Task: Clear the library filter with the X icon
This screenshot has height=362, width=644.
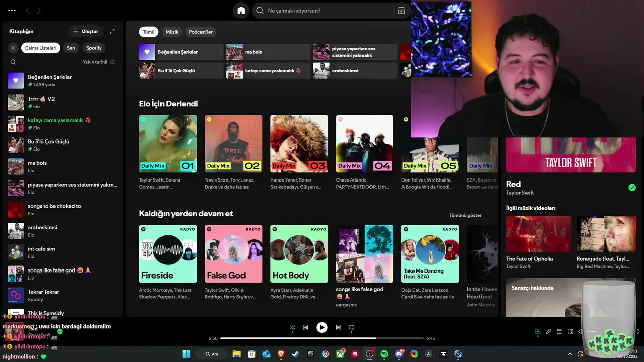Action: click(x=13, y=48)
